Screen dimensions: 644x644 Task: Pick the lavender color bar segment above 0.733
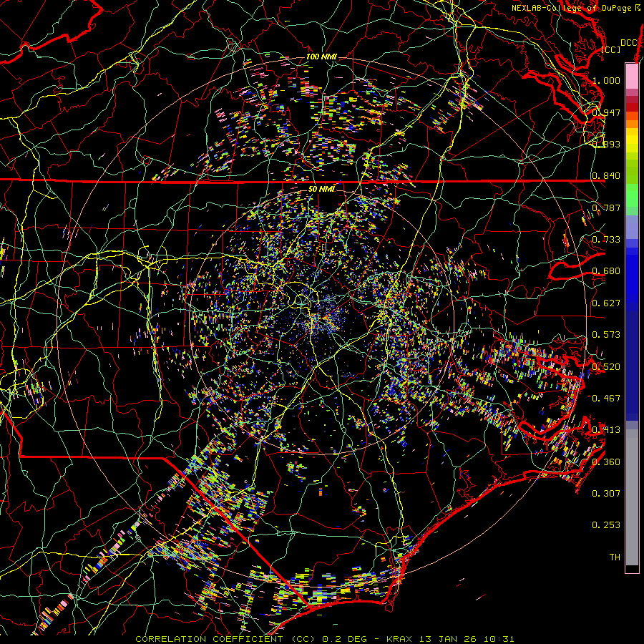pyautogui.click(x=632, y=227)
